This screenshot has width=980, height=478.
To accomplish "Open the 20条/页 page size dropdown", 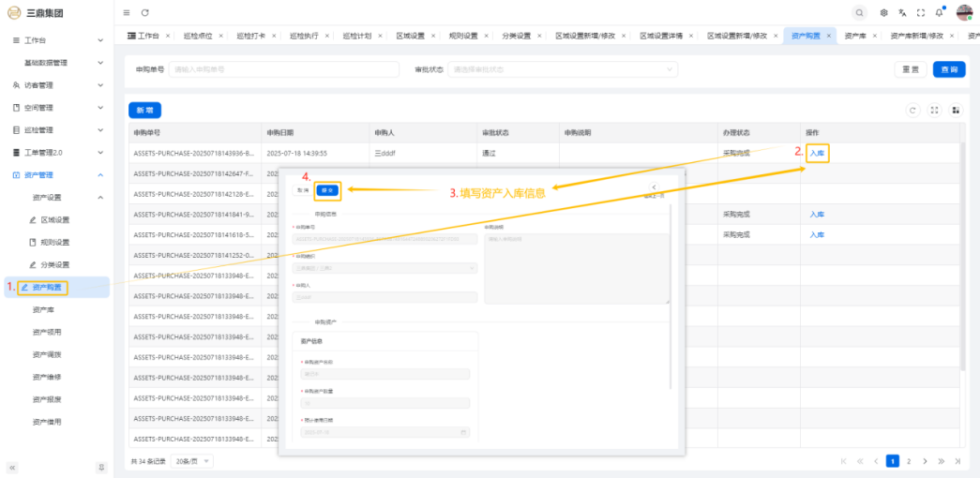I will click(192, 461).
